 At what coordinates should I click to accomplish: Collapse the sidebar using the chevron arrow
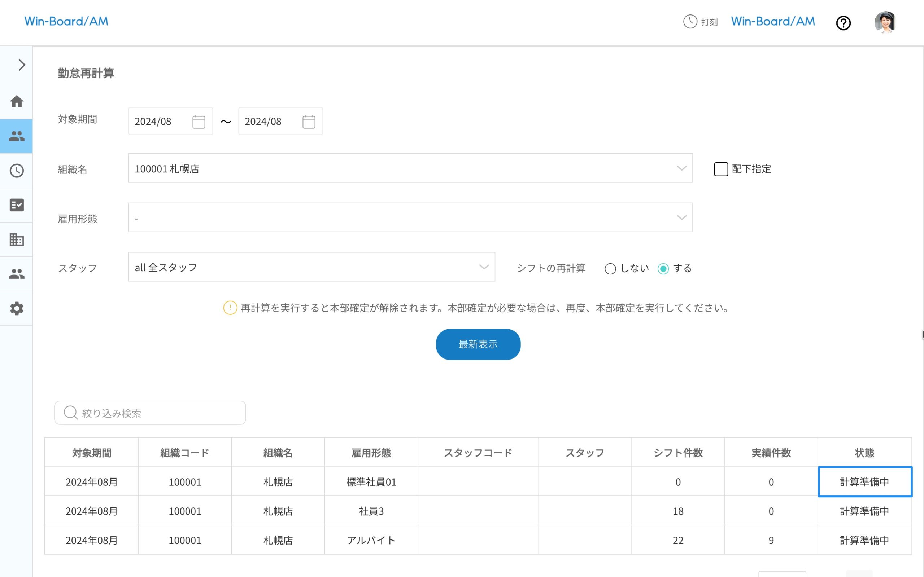21,65
